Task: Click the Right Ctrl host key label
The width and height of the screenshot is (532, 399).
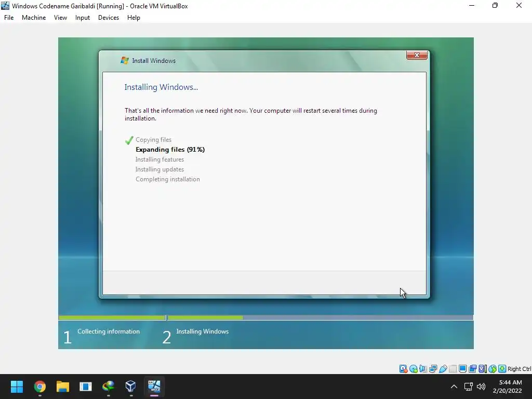Action: pos(520,369)
